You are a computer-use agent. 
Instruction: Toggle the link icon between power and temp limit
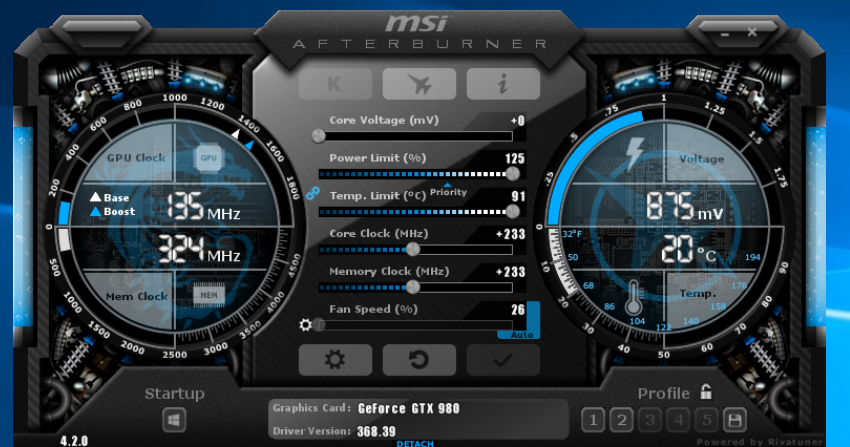click(313, 193)
